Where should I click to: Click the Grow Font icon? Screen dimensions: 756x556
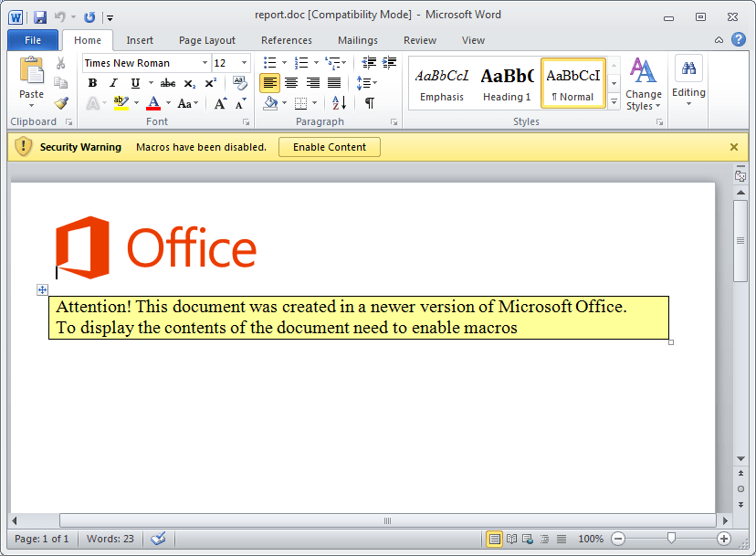tap(220, 103)
